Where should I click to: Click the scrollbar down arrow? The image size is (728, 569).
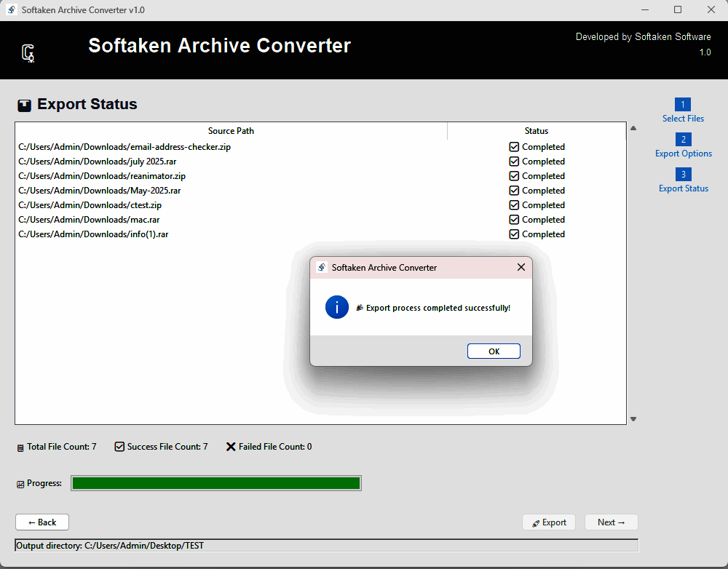click(633, 418)
